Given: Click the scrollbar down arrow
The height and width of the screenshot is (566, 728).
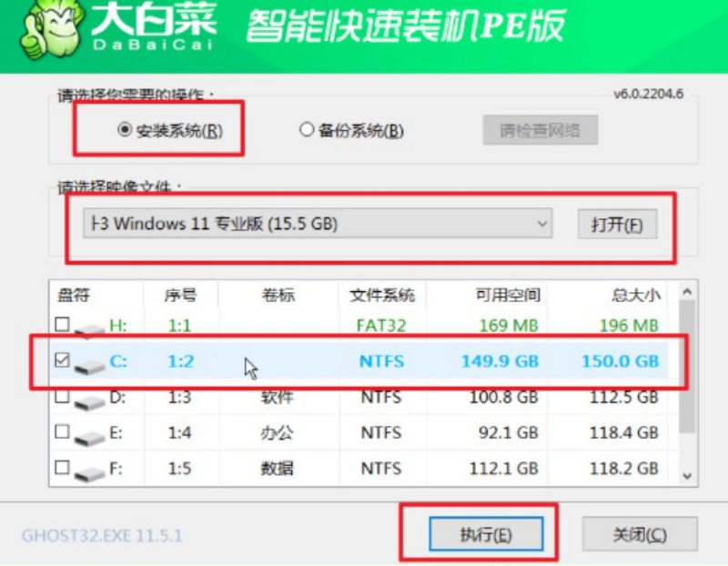Looking at the screenshot, I should [688, 476].
